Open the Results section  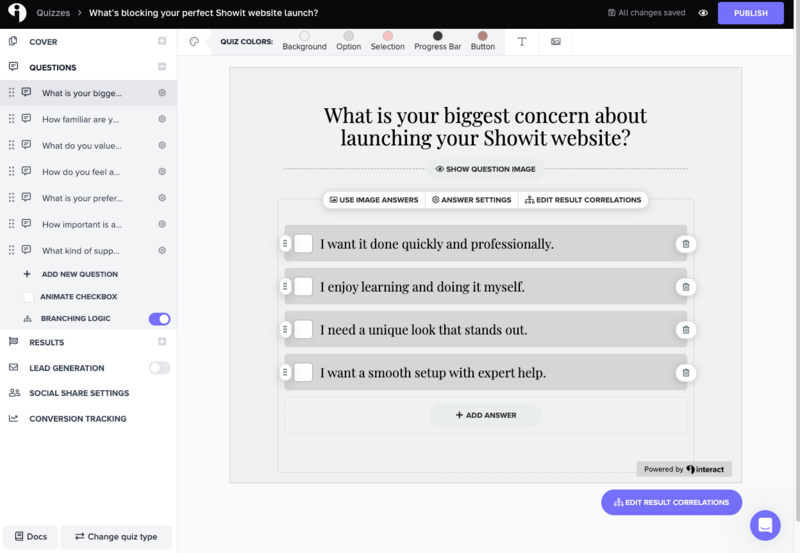pos(46,342)
